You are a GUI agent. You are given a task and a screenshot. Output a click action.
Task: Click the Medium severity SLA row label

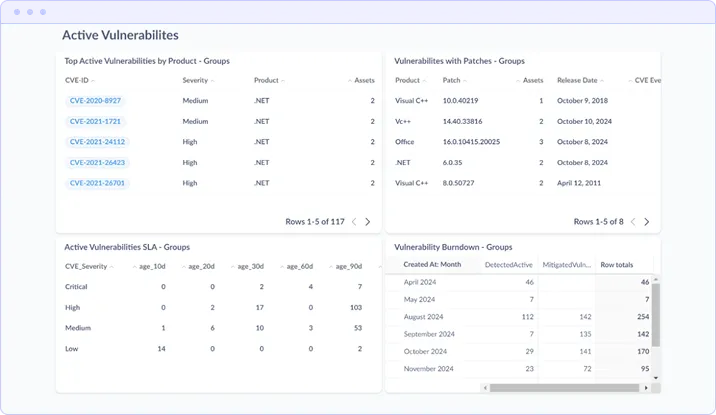coord(78,328)
